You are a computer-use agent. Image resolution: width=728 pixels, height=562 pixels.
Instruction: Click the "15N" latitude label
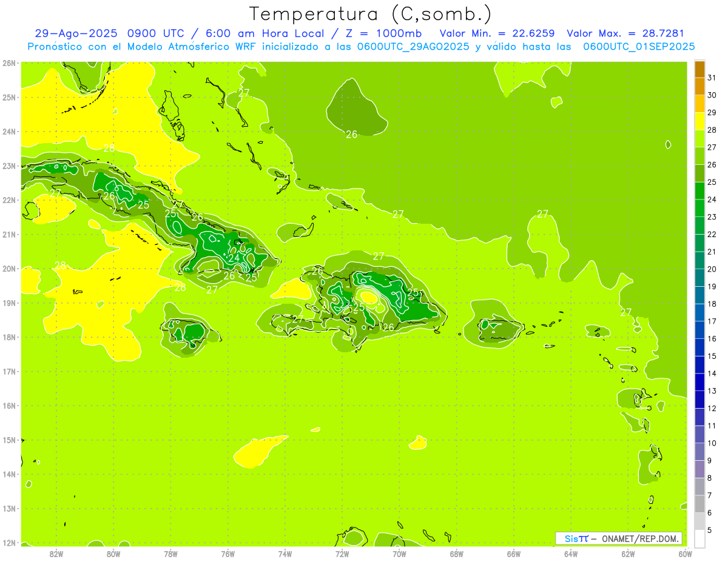pyautogui.click(x=9, y=440)
